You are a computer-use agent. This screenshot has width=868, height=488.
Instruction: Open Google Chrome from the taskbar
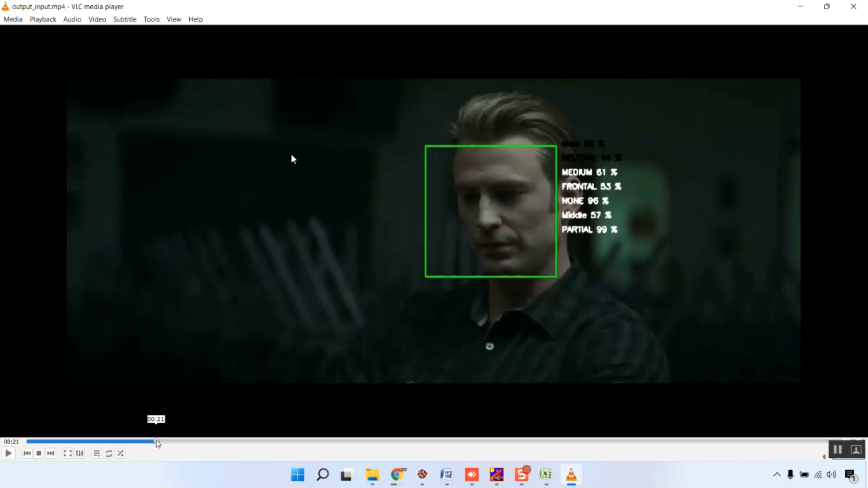[x=397, y=475]
